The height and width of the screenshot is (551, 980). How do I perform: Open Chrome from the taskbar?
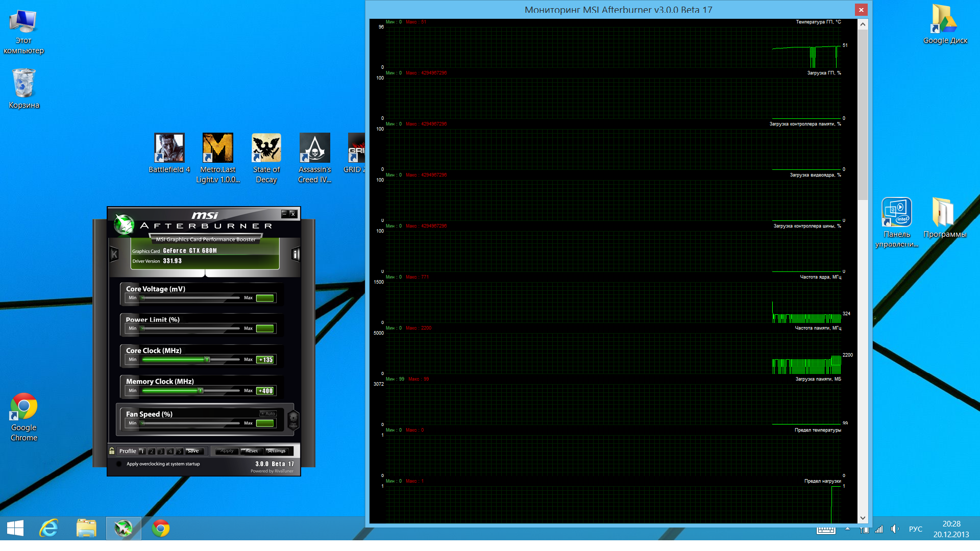(x=160, y=528)
